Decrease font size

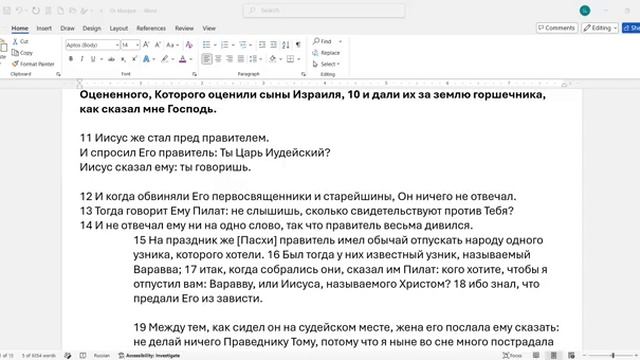tap(158, 44)
